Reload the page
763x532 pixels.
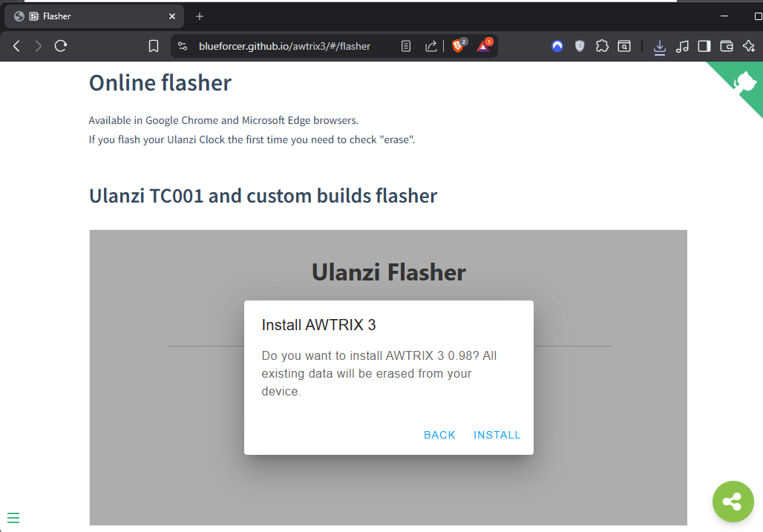pyautogui.click(x=60, y=46)
